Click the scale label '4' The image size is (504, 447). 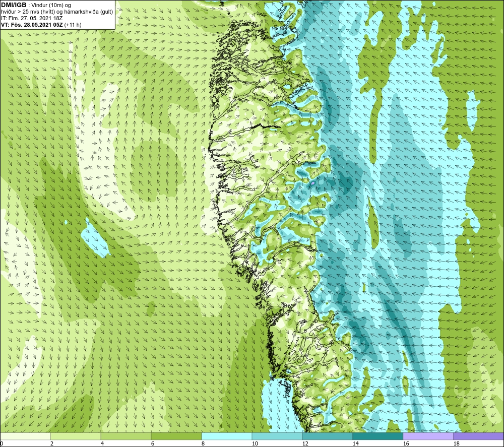(x=102, y=444)
